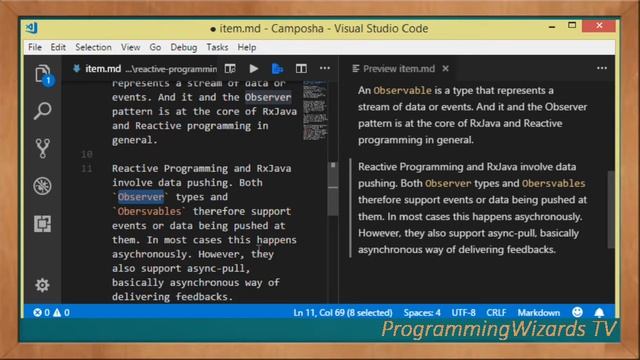Image resolution: width=640 pixels, height=360 pixels.
Task: Click orange Obersvables code text in preview
Action: [553, 183]
